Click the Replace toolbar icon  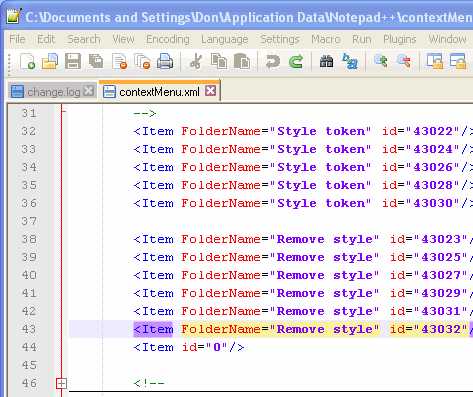[350, 61]
